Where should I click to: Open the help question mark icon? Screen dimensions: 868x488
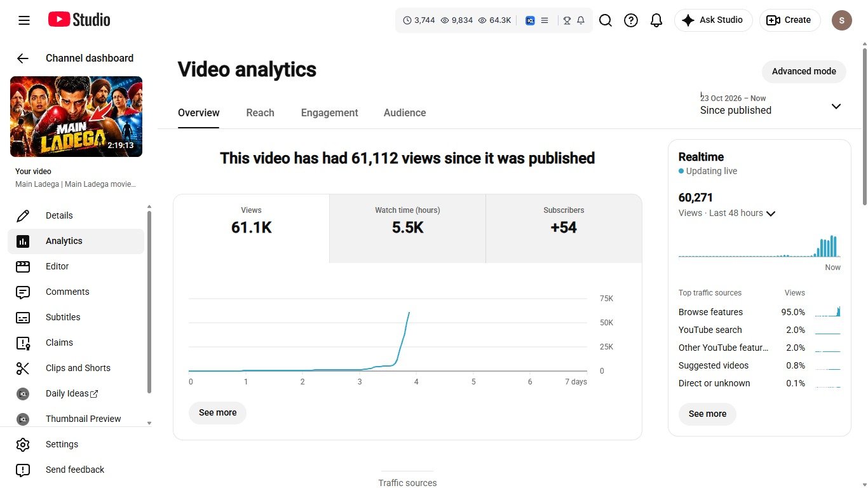[x=631, y=20]
